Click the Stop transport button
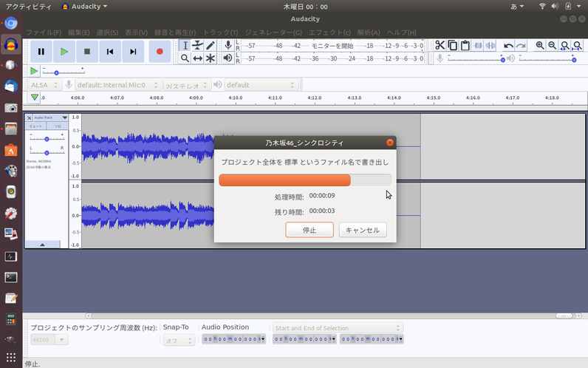The height and width of the screenshot is (368, 588). pos(87,52)
